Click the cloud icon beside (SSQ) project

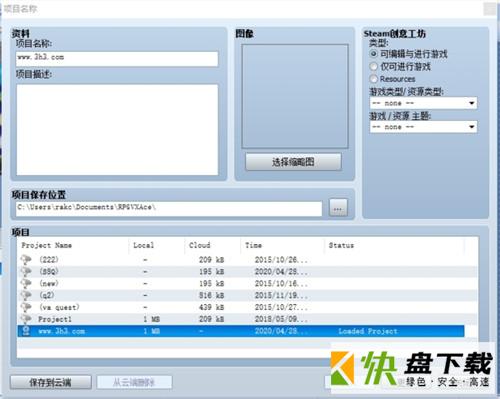tap(26, 271)
